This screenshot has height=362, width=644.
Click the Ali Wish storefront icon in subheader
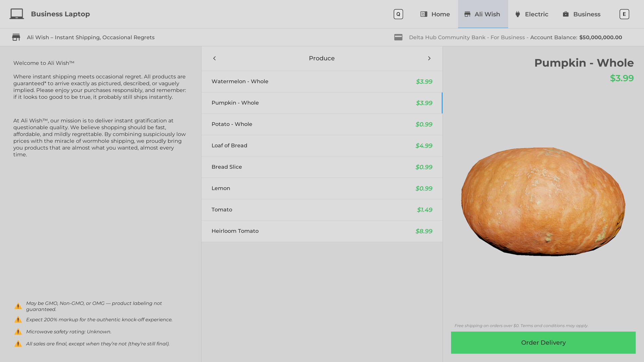click(x=16, y=37)
